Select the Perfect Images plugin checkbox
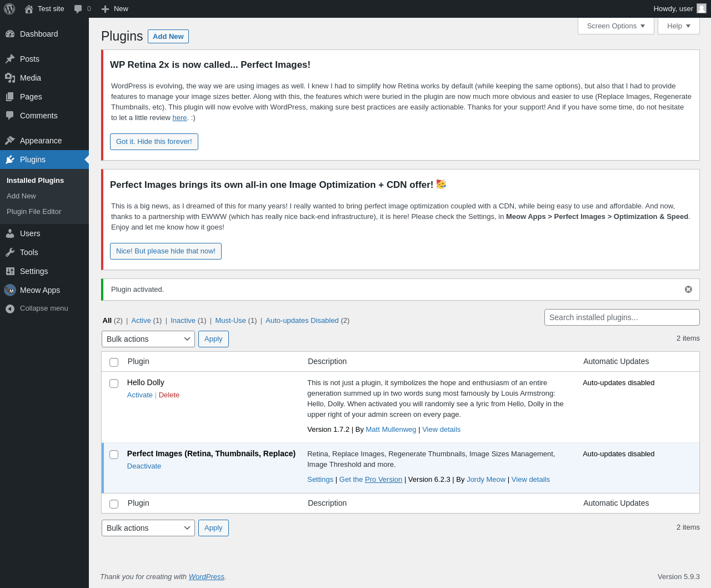This screenshot has width=711, height=588. pyautogui.click(x=114, y=455)
